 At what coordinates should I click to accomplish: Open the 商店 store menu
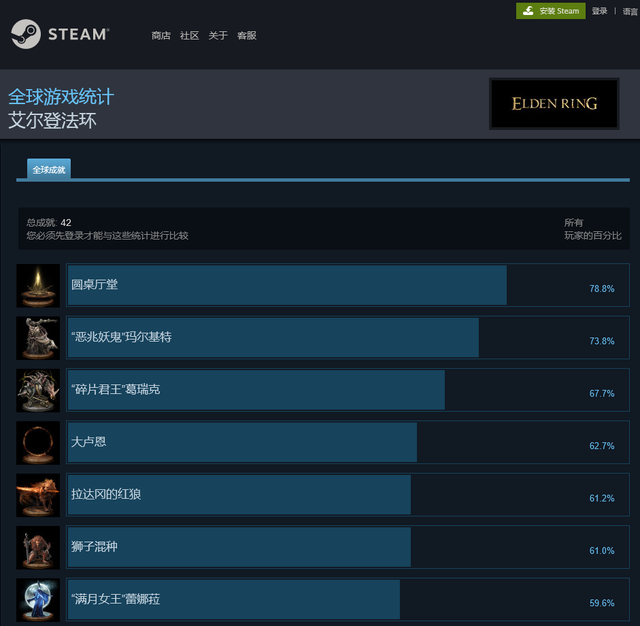tap(161, 36)
